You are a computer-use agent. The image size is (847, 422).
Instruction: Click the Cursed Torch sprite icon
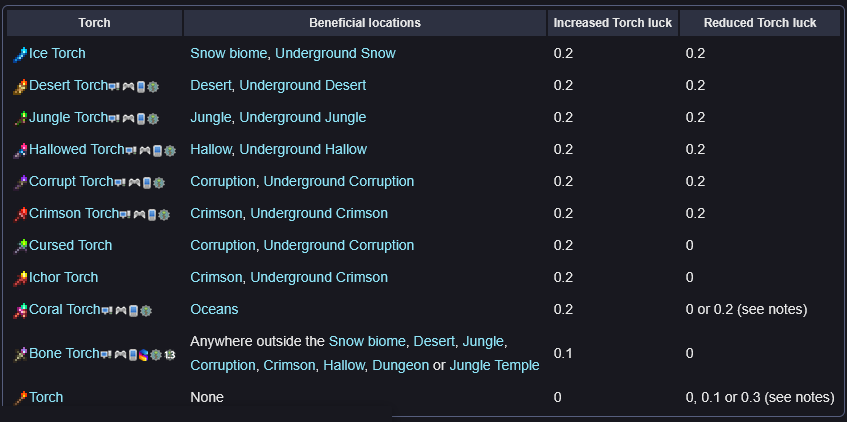pos(20,246)
